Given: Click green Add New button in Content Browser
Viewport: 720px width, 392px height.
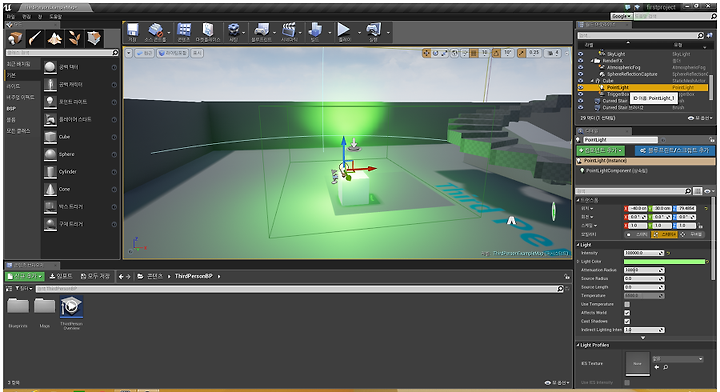Looking at the screenshot, I should [25, 276].
